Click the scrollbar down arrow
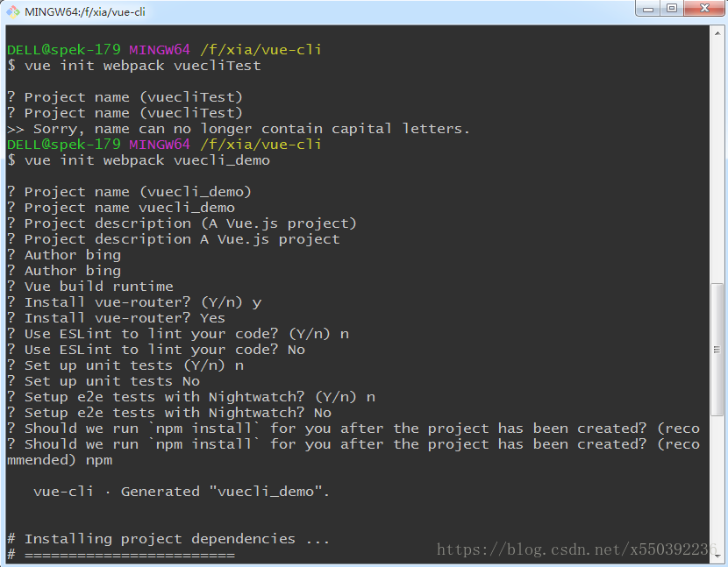This screenshot has height=567, width=728. [717, 555]
